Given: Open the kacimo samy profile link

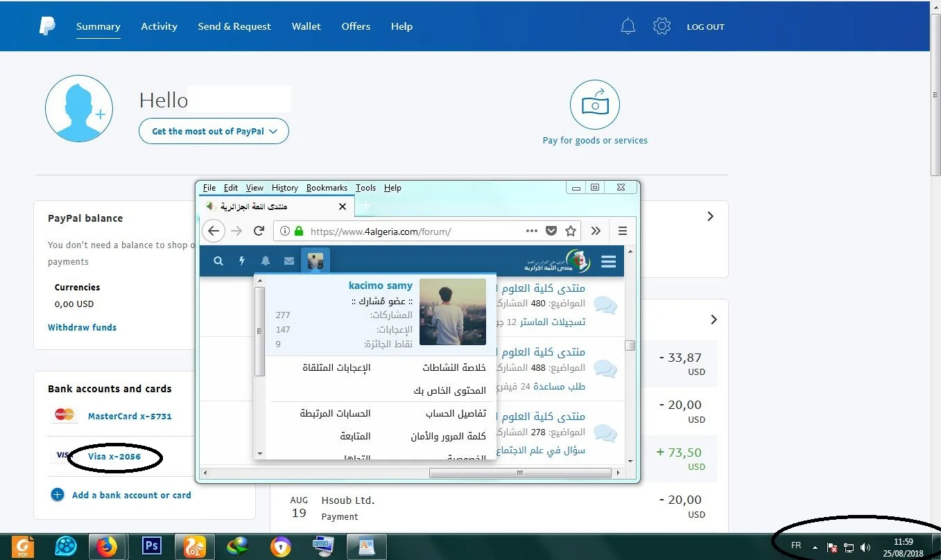Looking at the screenshot, I should point(381,286).
